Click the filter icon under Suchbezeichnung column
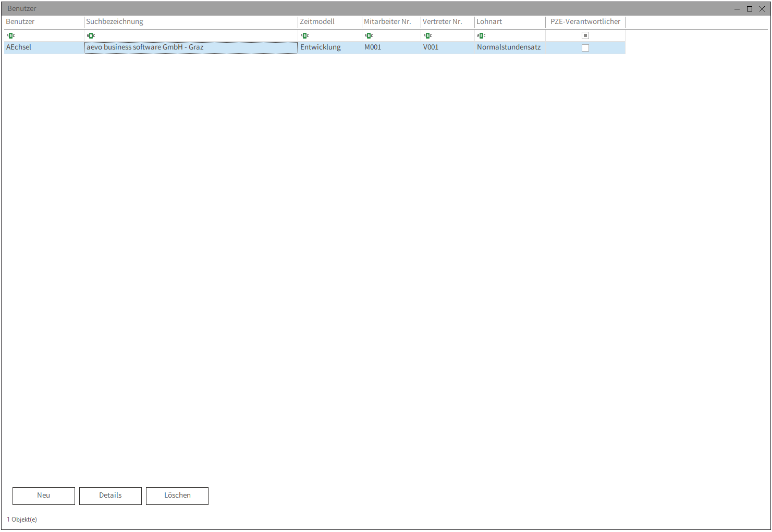The image size is (772, 532). coord(91,36)
